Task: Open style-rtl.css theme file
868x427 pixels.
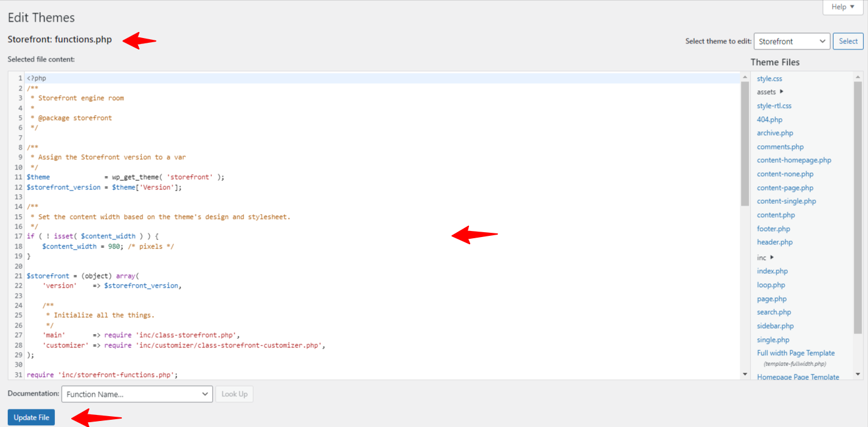Action: [774, 106]
